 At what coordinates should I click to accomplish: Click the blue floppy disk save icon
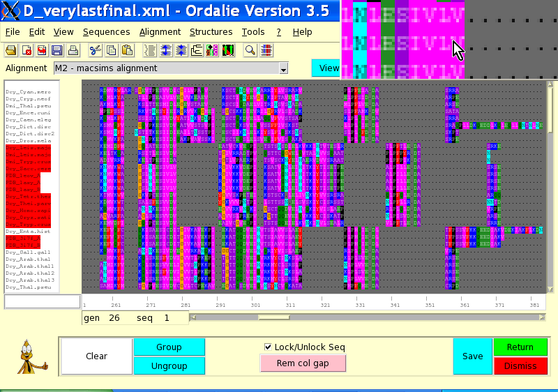(57, 50)
